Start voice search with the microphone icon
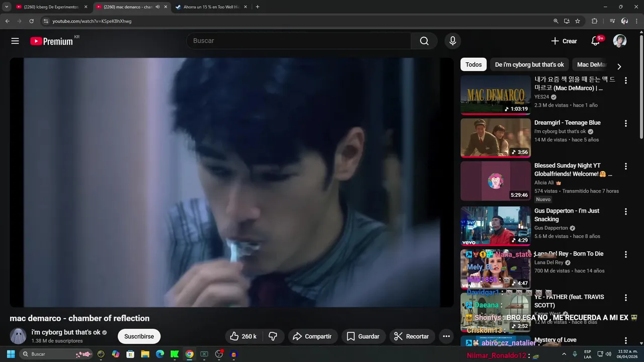 point(453,41)
